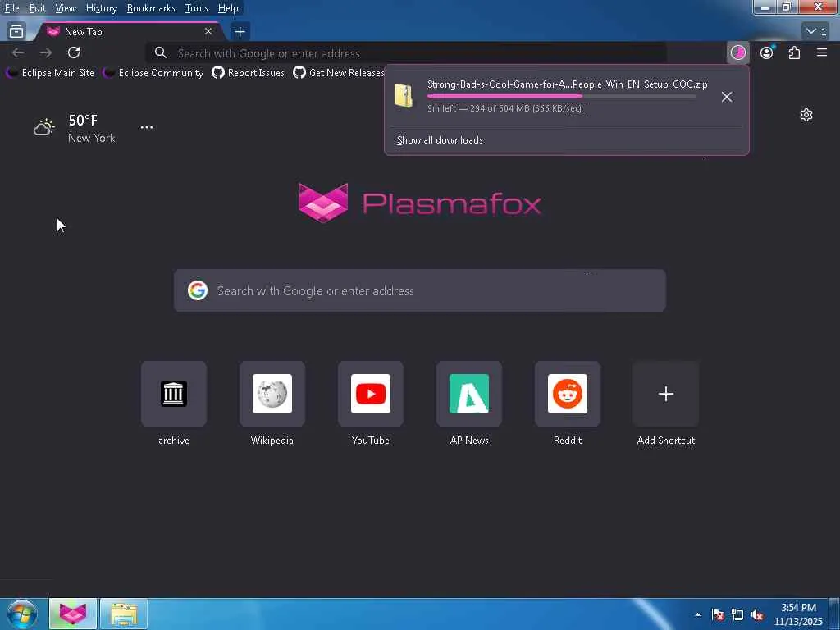Click the '9m left — 294 of 504 MB' status
The image size is (840, 630).
(x=504, y=108)
